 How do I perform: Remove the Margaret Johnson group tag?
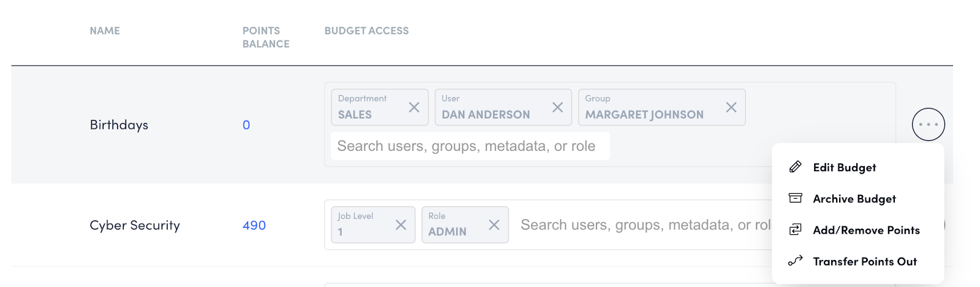click(731, 107)
